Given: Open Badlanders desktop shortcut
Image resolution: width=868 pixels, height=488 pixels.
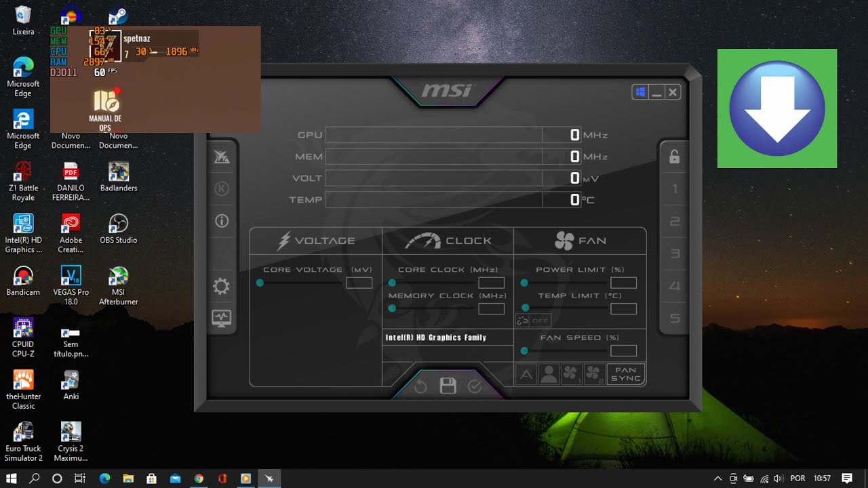Looking at the screenshot, I should pos(119,177).
